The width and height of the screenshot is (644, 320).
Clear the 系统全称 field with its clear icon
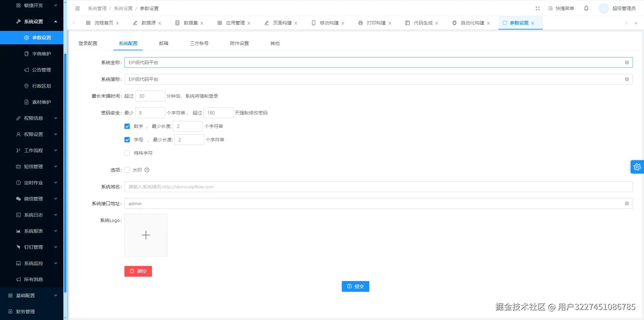627,62
